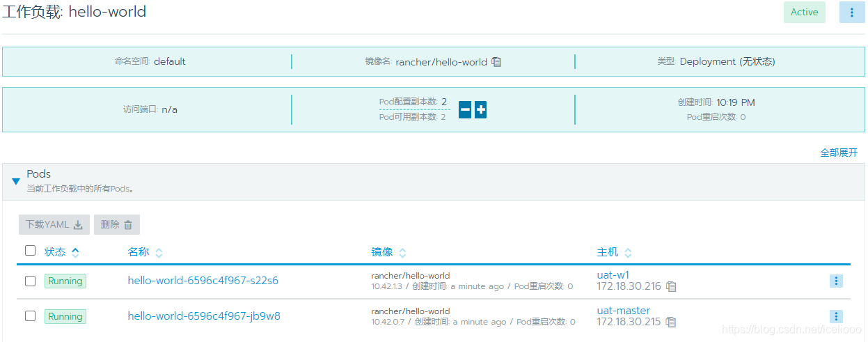Check the box for pod hello-world-6596c4f967-jb9w8
Screen dimensions: 868x342
coord(30,316)
